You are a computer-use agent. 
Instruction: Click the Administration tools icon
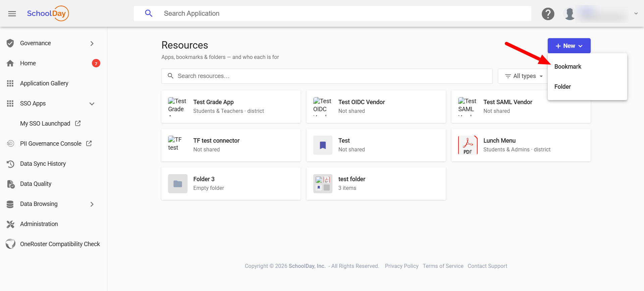(10, 224)
